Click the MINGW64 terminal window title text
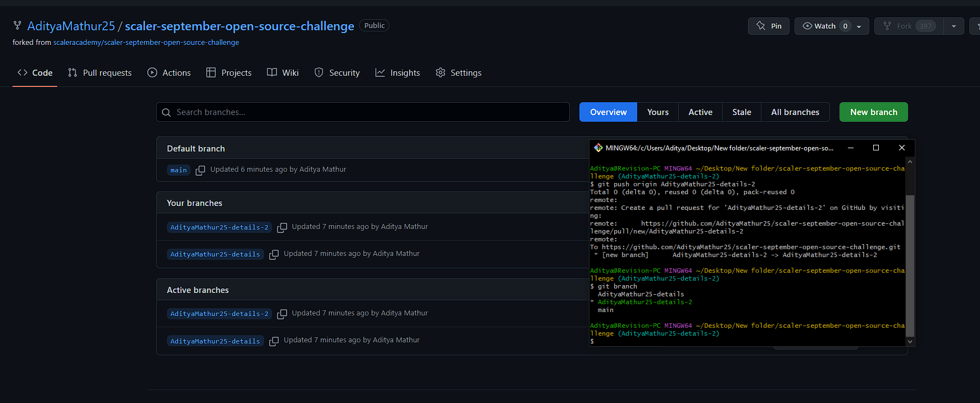This screenshot has height=403, width=980. (x=719, y=148)
